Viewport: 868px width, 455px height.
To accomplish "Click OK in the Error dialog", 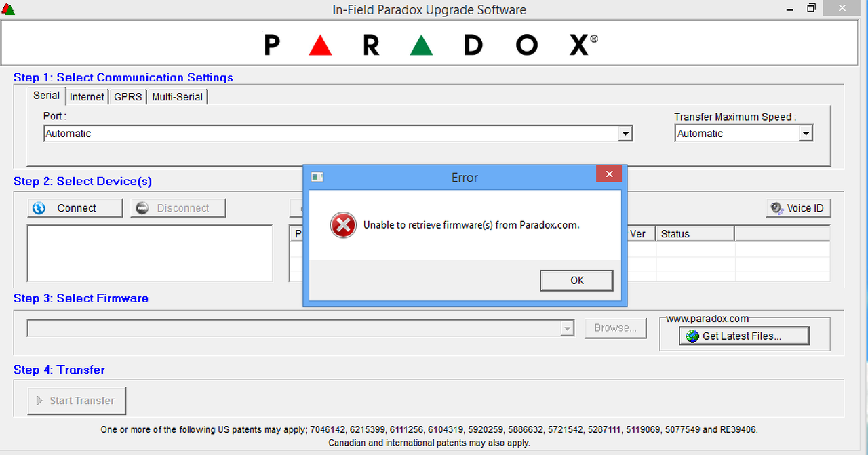I will (576, 280).
